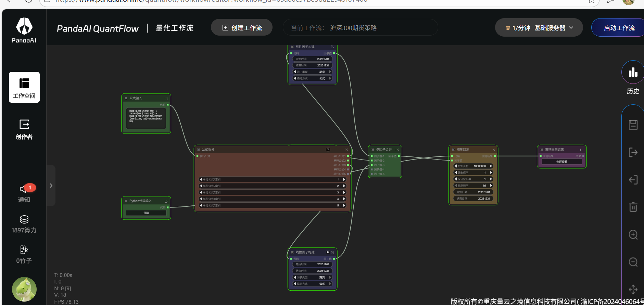Open the 工作空间 workspace section

24,87
